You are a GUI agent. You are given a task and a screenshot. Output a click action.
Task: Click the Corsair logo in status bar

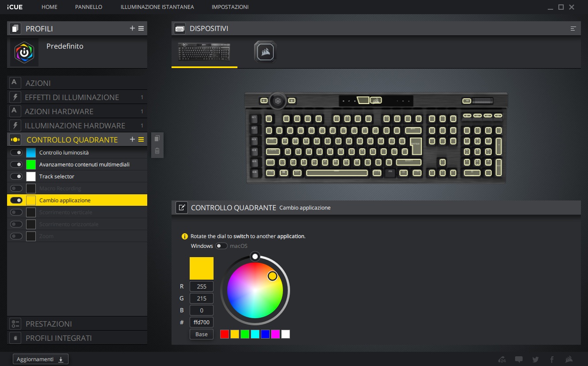click(x=569, y=359)
